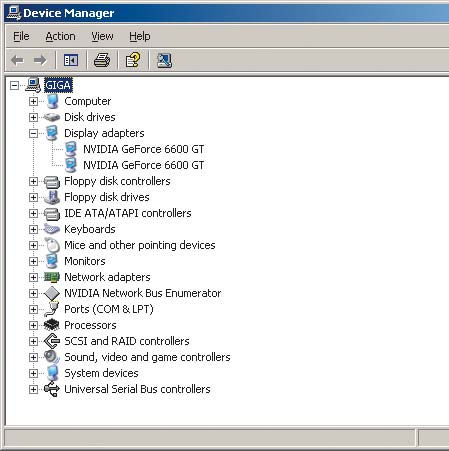The image size is (449, 451).
Task: Expand the Floppy disk drives node
Action: click(33, 198)
